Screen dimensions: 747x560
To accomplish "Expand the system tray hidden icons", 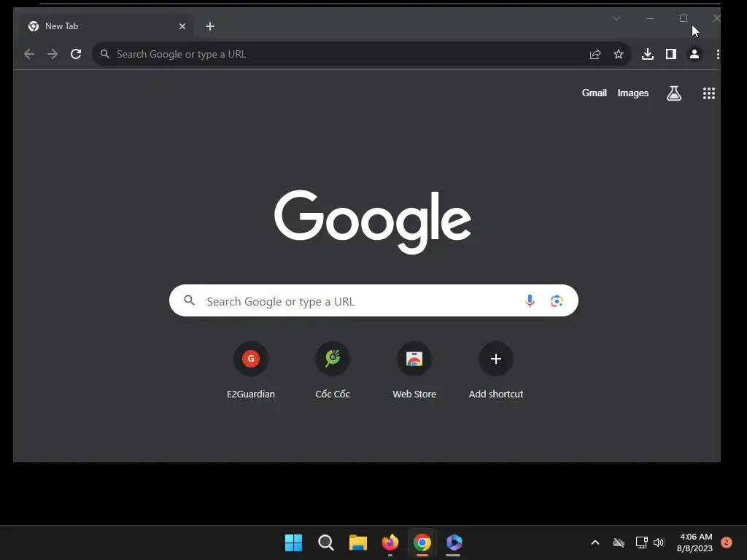I will point(595,542).
